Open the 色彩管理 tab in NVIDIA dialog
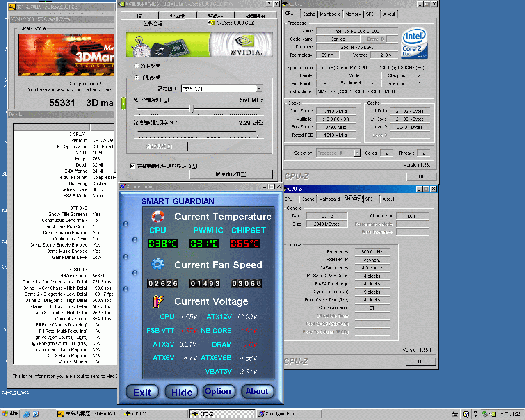 click(153, 23)
